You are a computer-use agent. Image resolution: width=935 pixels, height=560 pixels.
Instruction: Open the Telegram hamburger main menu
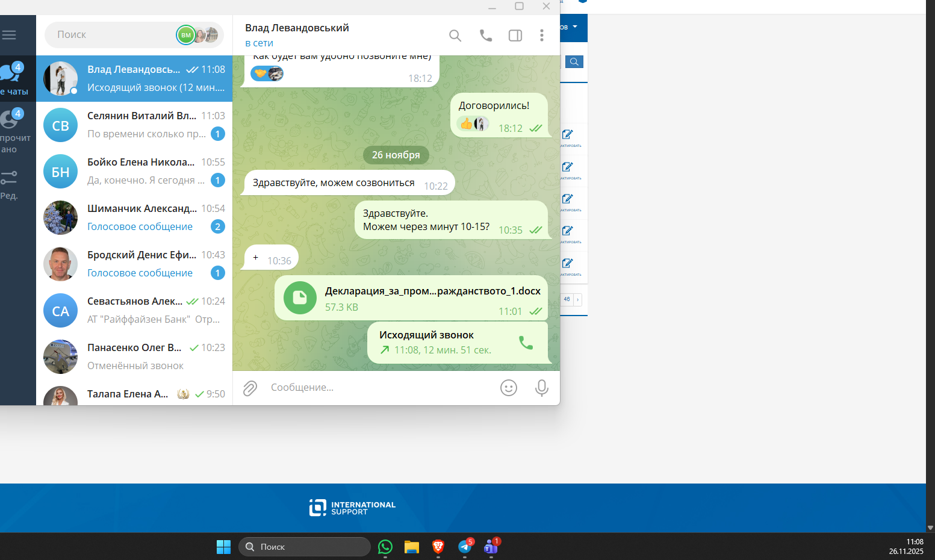(9, 35)
